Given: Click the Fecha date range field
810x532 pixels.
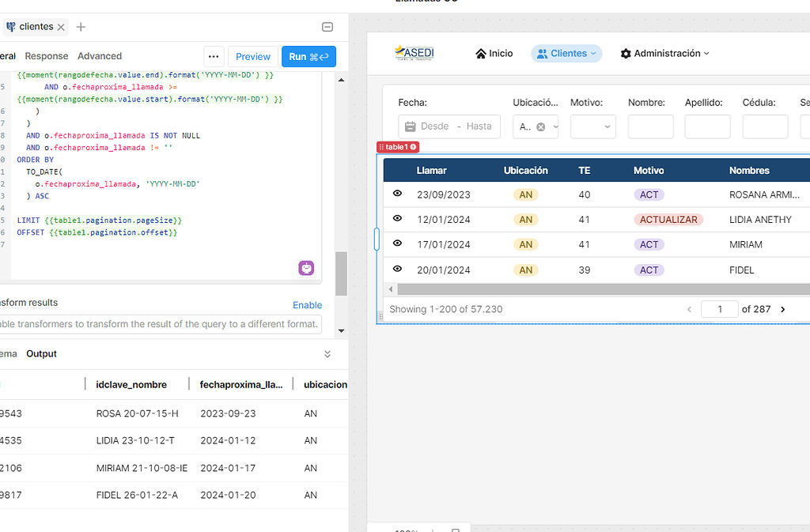Looking at the screenshot, I should coord(449,127).
